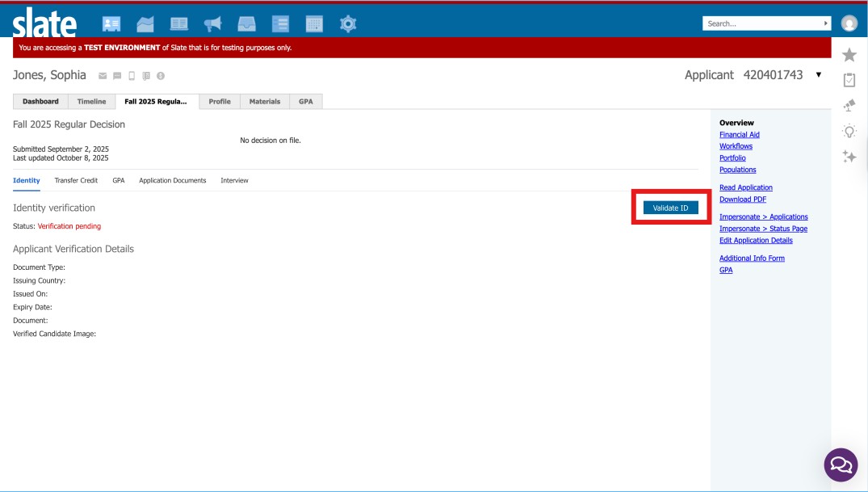Open the Inbox tray icon in navbar

point(247,23)
